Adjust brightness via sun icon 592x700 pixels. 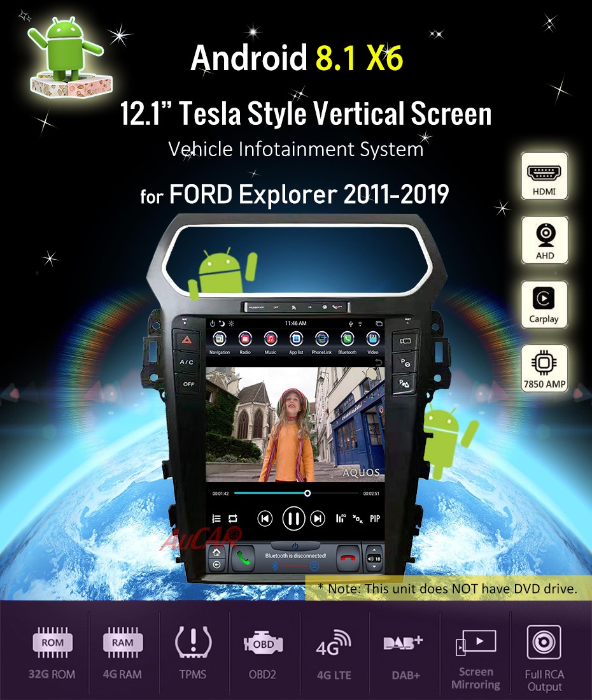tap(231, 323)
